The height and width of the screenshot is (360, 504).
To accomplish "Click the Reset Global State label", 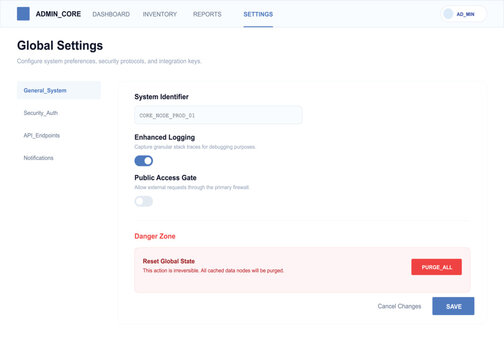I will (169, 261).
